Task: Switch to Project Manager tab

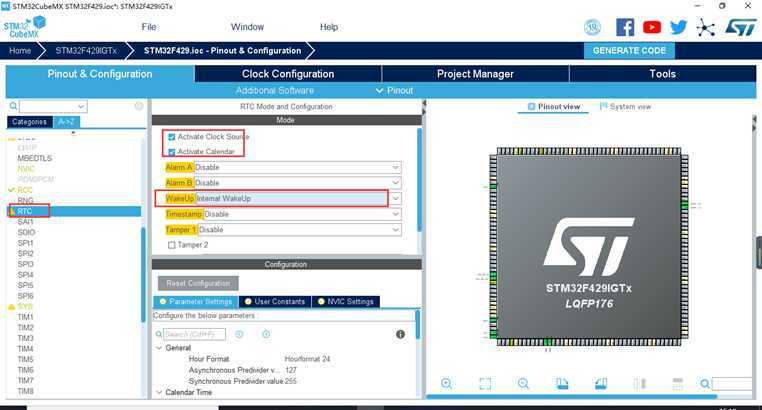Action: tap(475, 74)
